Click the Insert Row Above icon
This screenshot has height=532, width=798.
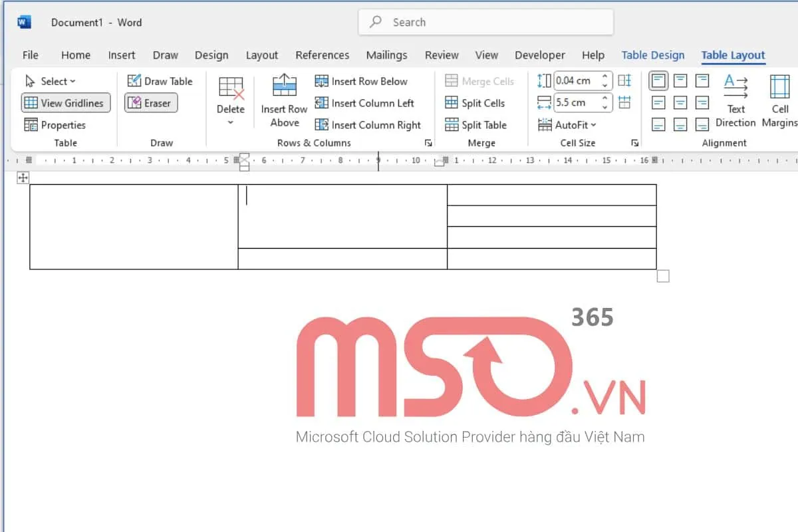pyautogui.click(x=284, y=87)
